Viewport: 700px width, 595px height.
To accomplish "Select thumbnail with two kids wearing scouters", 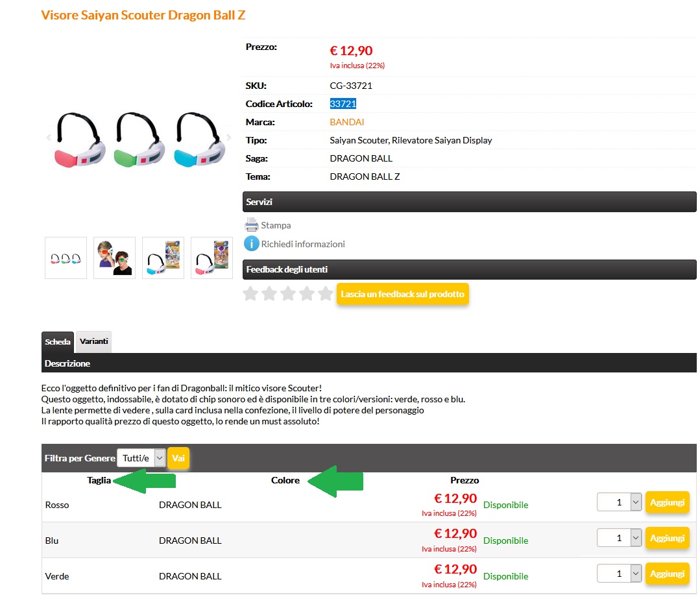I will [x=114, y=258].
